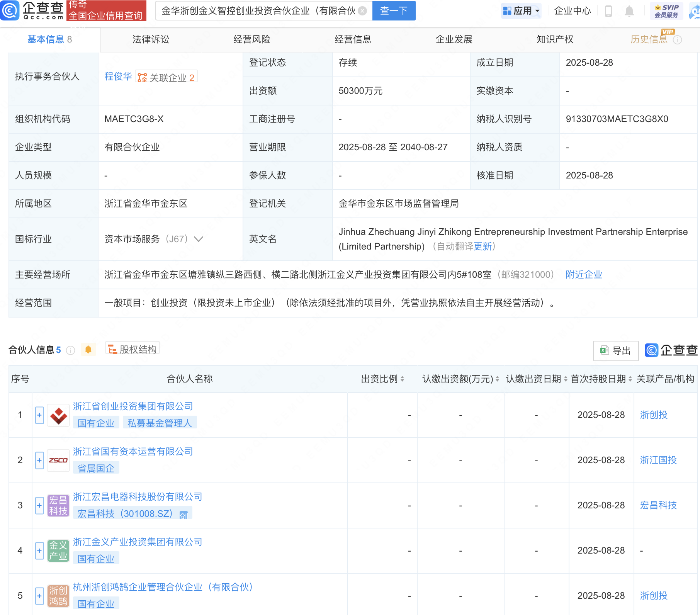Image resolution: width=700 pixels, height=615 pixels.
Task: Open the notification bell in header
Action: [x=629, y=11]
